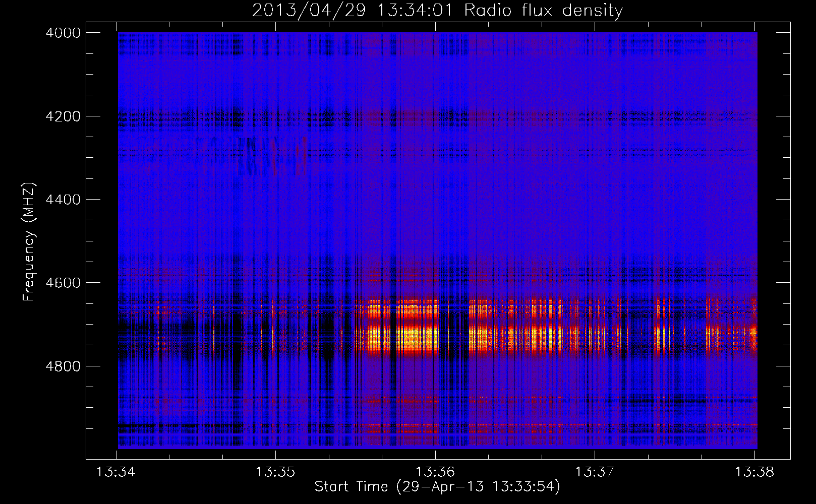Select the 4400 frequency tick label

click(63, 200)
